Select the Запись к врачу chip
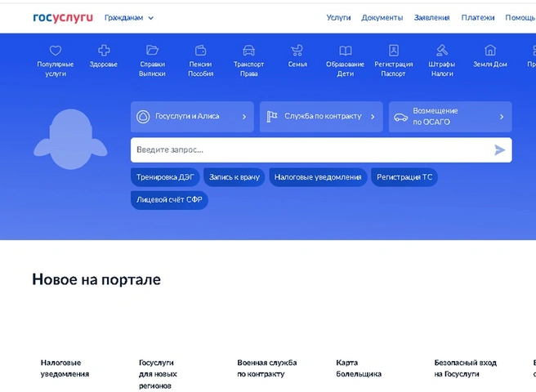 234,177
